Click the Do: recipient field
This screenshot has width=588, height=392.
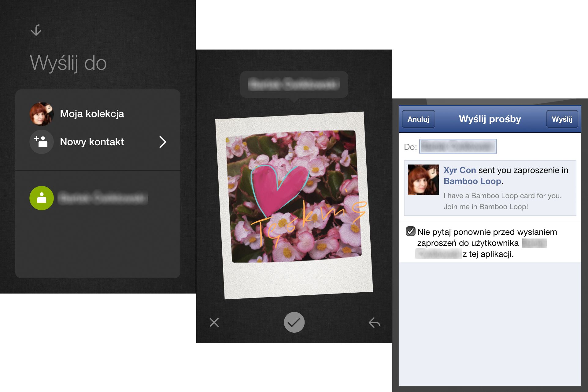(458, 146)
